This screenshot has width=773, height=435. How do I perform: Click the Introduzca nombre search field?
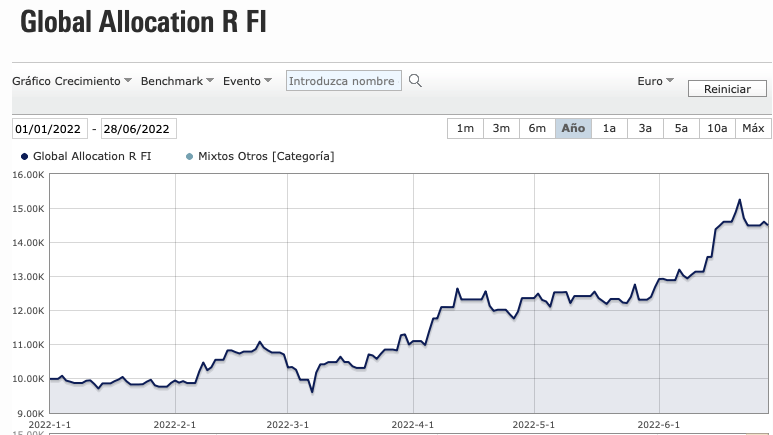coord(344,81)
